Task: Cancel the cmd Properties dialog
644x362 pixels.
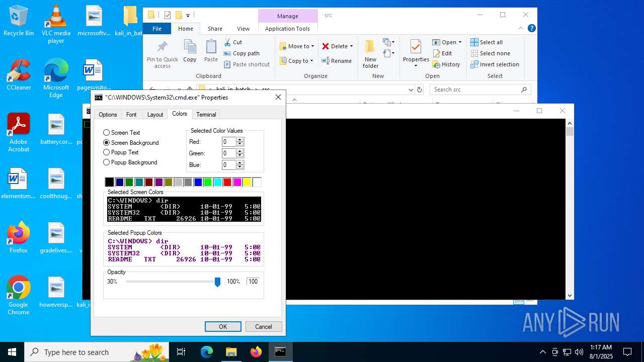Action: (264, 326)
